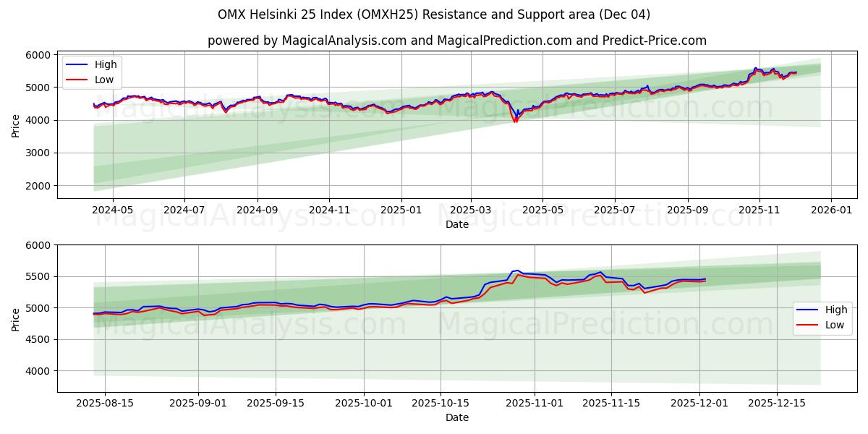Select the 2024-09 date tick label
Image resolution: width=868 pixels, height=434 pixels.
coord(259,208)
